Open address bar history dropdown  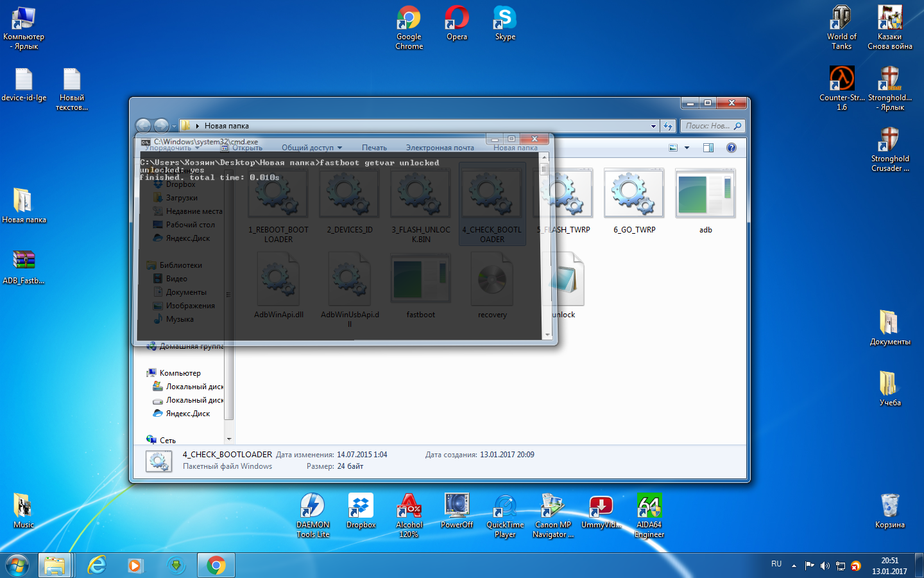(x=653, y=126)
